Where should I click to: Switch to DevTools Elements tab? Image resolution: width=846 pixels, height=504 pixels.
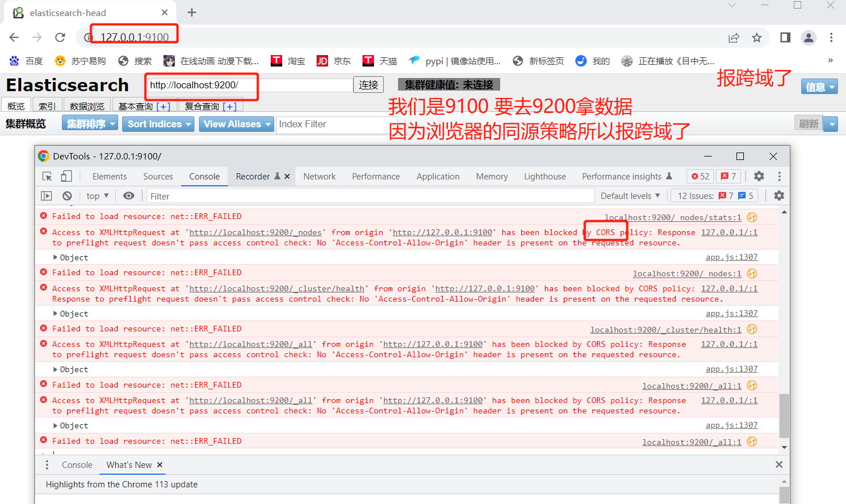[110, 177]
